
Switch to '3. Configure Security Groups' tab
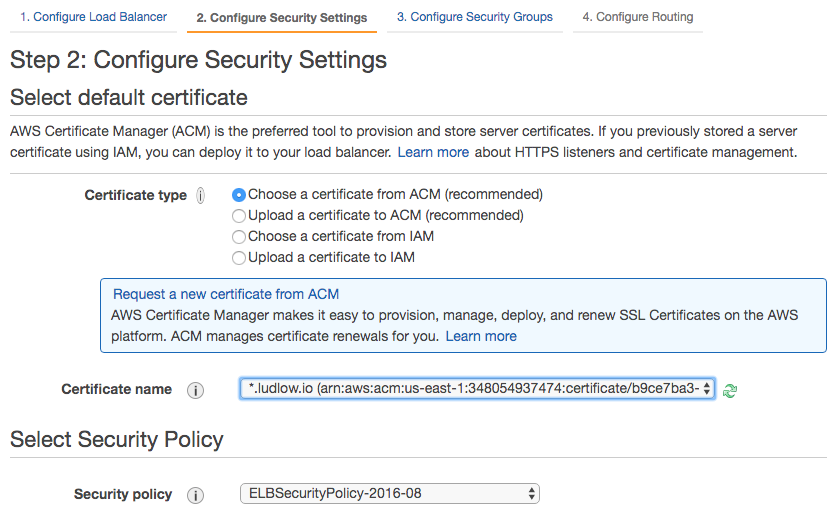(x=474, y=17)
